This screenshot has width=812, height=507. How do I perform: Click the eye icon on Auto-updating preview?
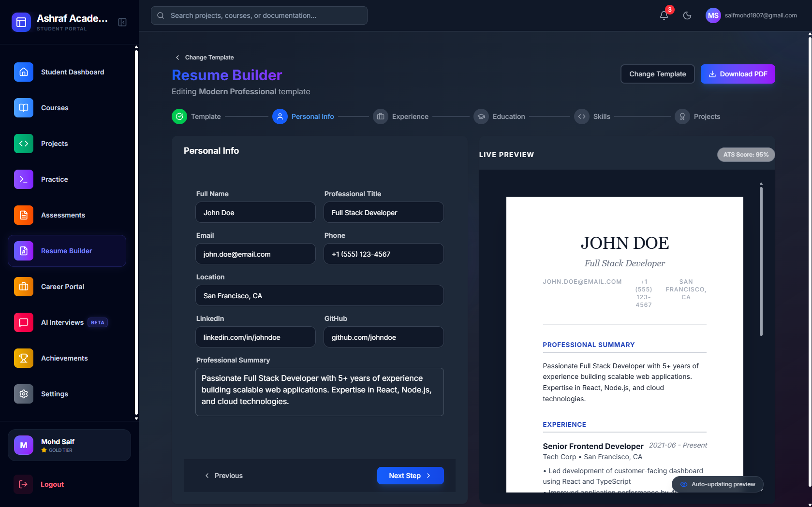pos(684,484)
